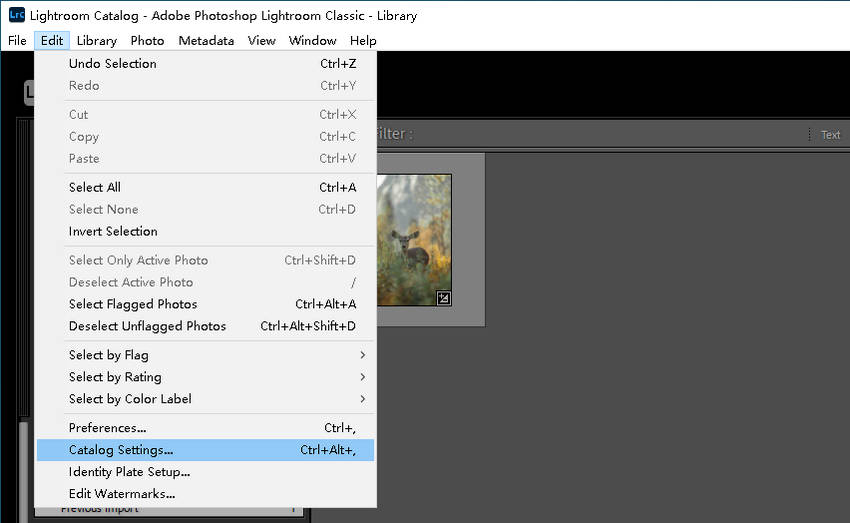Select the deer photo thumbnail
Viewport: 850px width, 523px height.
point(414,240)
